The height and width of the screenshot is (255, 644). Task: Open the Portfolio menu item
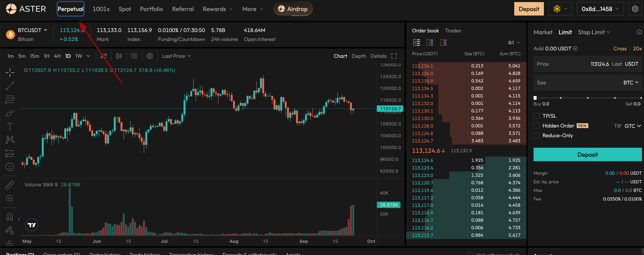click(151, 9)
